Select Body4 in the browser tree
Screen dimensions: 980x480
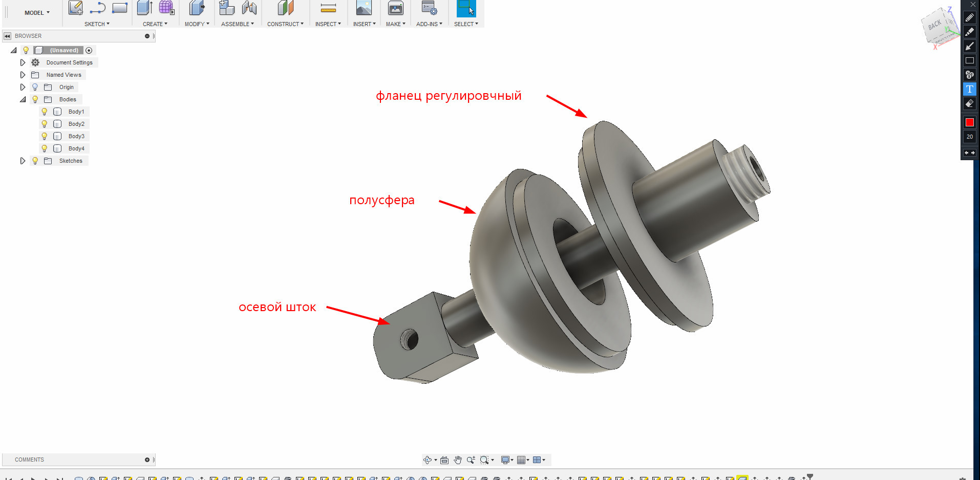coord(76,148)
